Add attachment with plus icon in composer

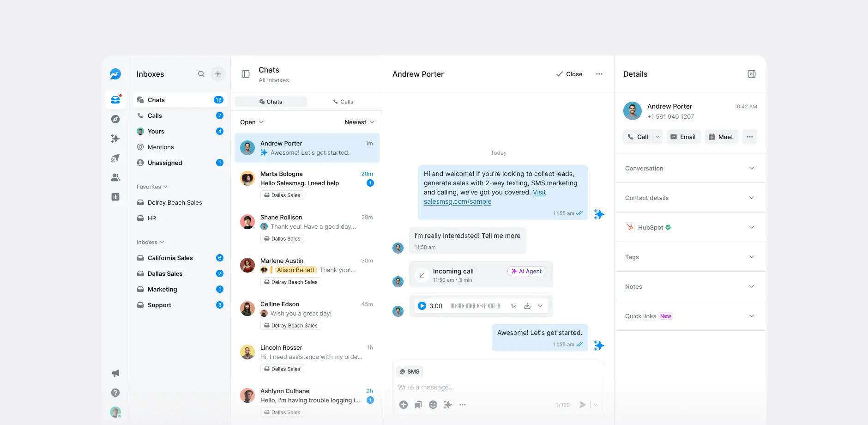404,405
